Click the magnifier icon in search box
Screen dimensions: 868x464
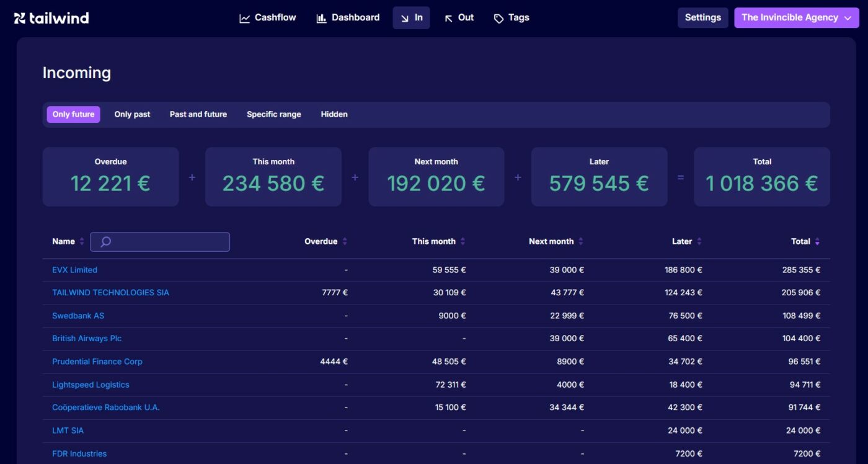(105, 242)
